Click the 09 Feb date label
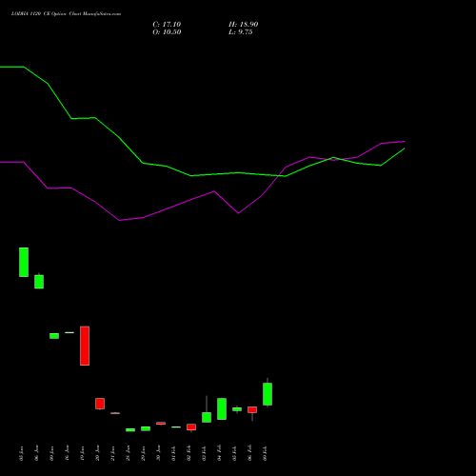The width and height of the screenshot is (476, 476). click(265, 453)
